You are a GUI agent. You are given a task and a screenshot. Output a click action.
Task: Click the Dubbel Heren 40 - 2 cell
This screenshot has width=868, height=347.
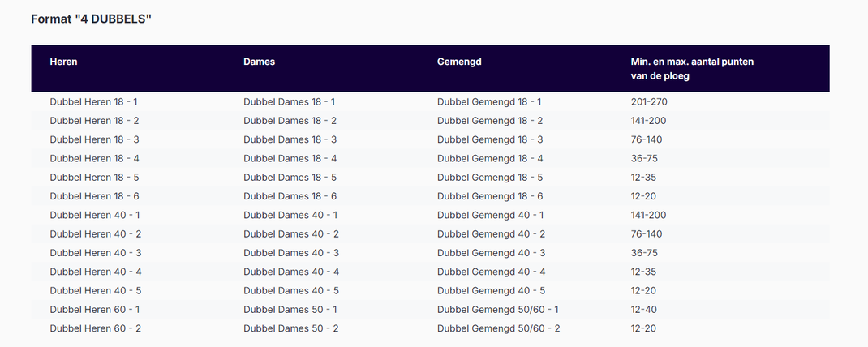pyautogui.click(x=95, y=234)
